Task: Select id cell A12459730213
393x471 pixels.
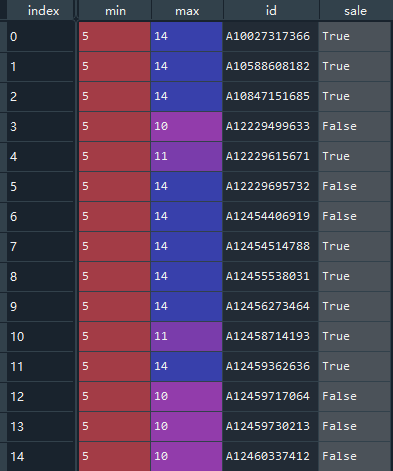Action: [x=270, y=426]
